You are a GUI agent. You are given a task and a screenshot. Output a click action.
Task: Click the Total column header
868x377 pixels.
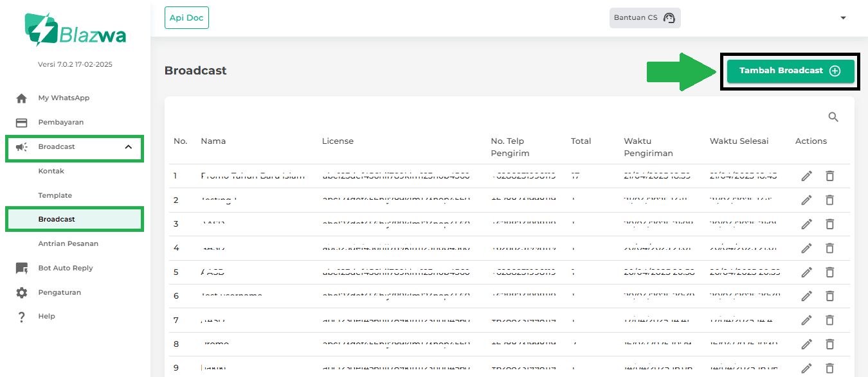coord(581,141)
